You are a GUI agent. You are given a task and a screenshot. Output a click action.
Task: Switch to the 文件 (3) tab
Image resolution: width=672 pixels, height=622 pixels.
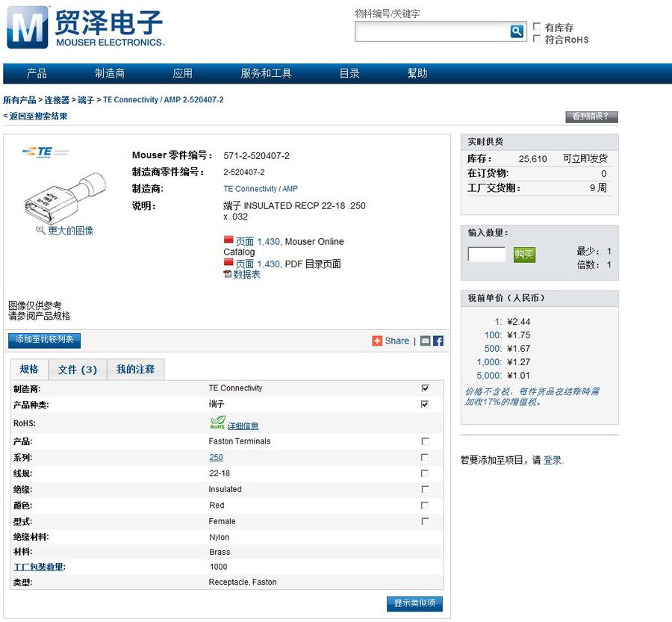tap(78, 370)
